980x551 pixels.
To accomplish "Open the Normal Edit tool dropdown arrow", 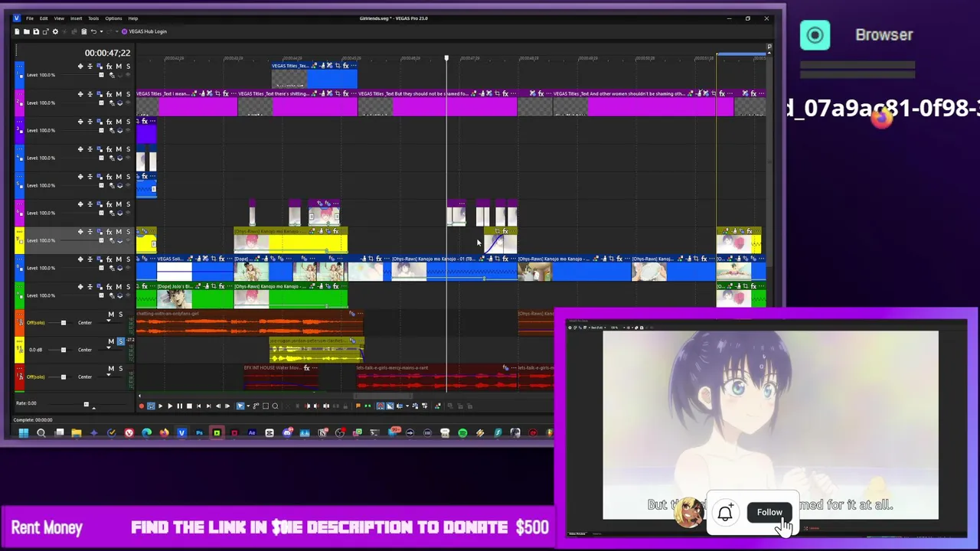I will coord(248,406).
